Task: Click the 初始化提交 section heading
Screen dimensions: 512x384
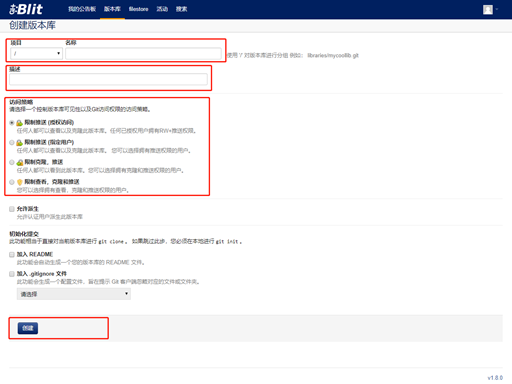Action: pos(24,234)
